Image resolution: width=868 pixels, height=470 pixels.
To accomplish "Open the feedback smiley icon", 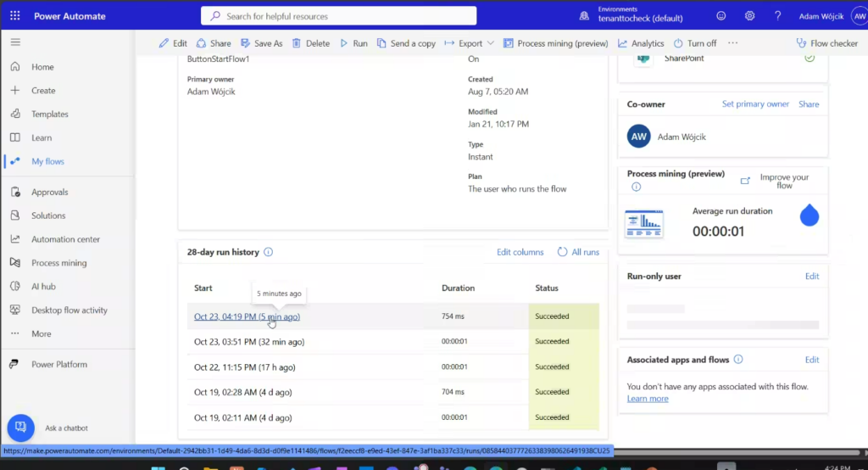I will pos(721,16).
